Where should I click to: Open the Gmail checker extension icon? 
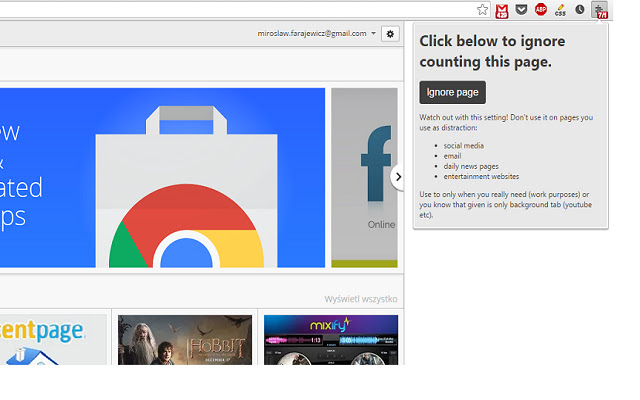(502, 11)
